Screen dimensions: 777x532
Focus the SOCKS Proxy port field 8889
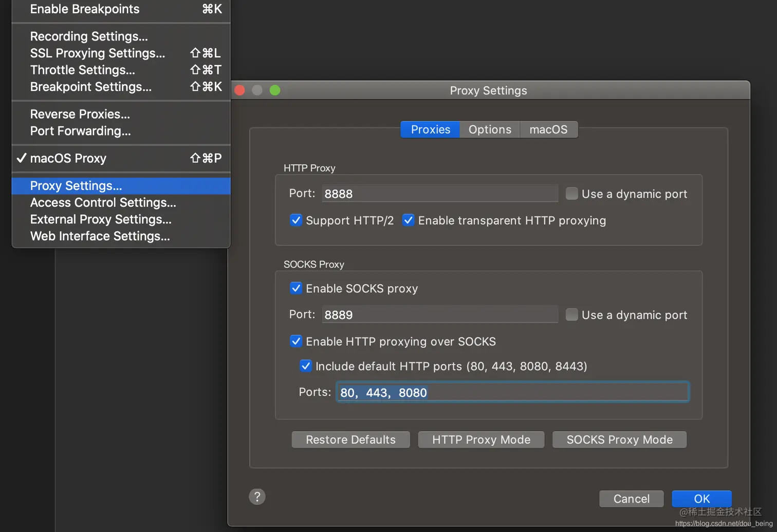tap(440, 315)
